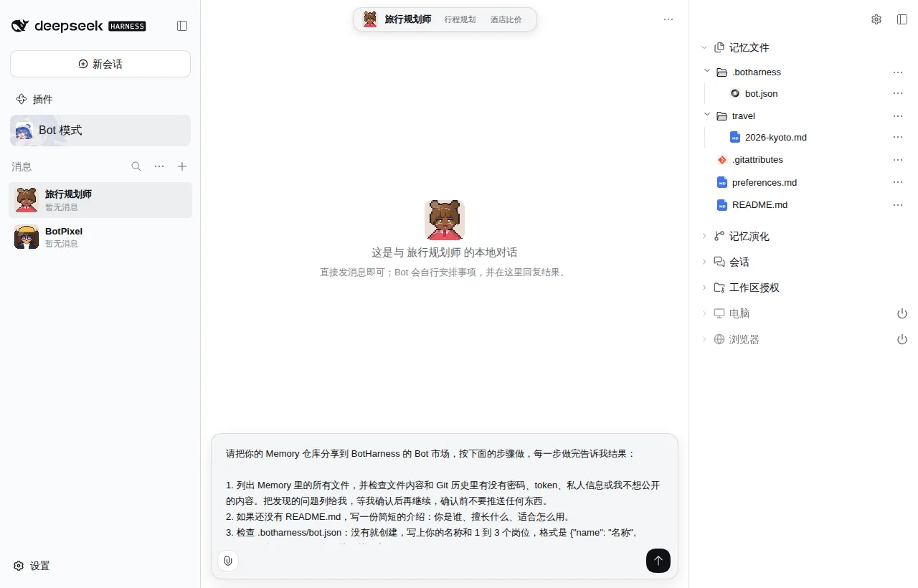The image size is (918, 588).
Task: Click the 旅行规划师 avatar in header
Action: click(370, 19)
